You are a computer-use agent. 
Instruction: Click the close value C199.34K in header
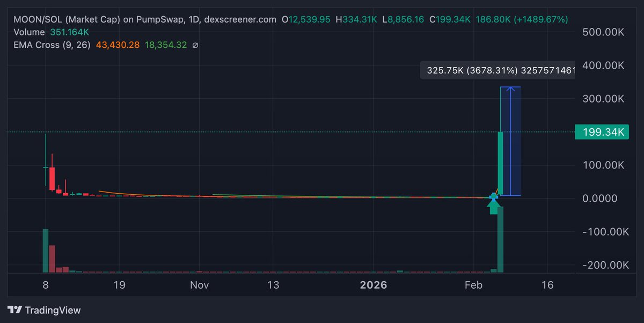coord(451,19)
